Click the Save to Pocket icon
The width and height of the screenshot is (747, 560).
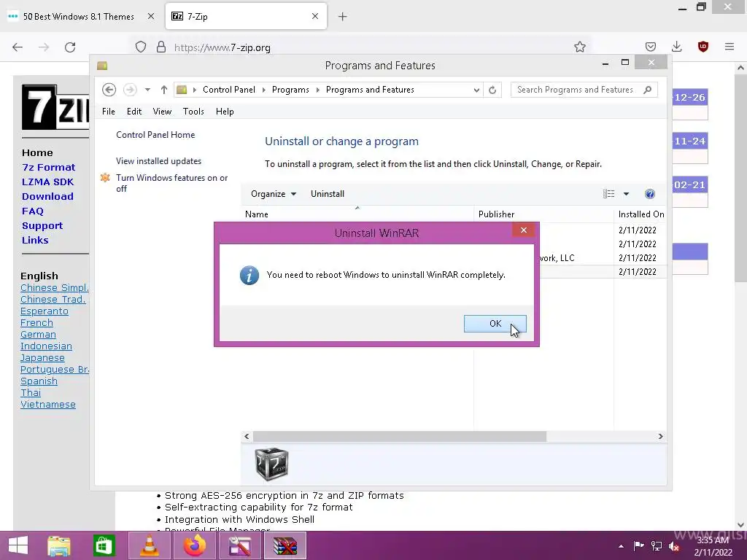pyautogui.click(x=651, y=47)
